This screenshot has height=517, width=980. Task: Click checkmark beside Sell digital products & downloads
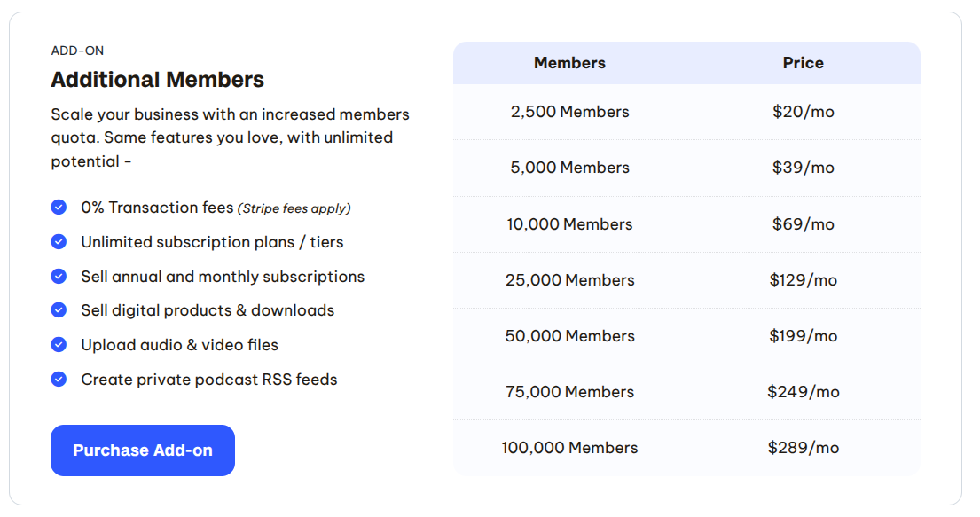(x=59, y=310)
